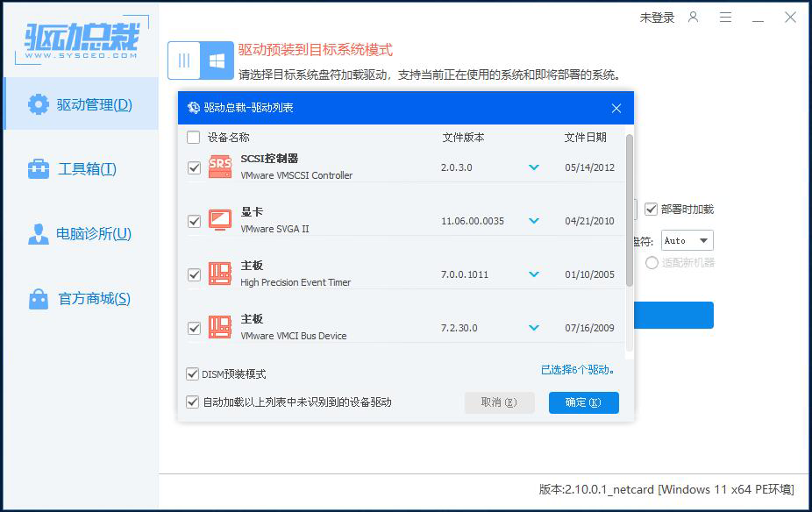
Task: Close the 驱动列表 dialog
Action: pos(616,108)
